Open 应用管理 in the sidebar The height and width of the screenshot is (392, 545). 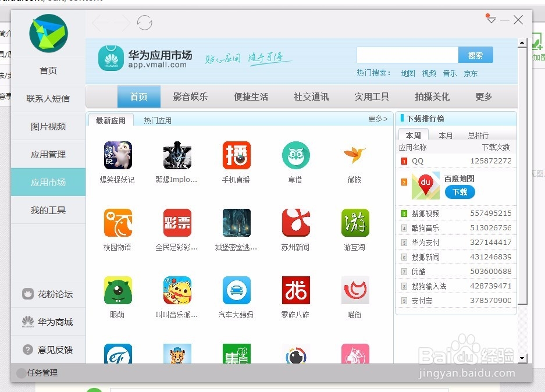click(x=48, y=154)
